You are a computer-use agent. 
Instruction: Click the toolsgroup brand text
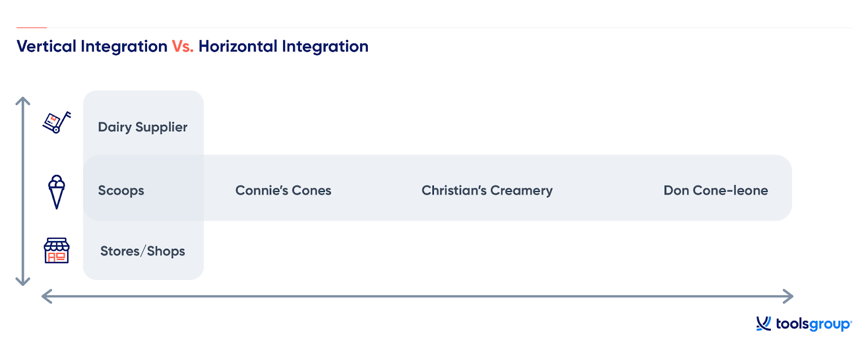[814, 324]
